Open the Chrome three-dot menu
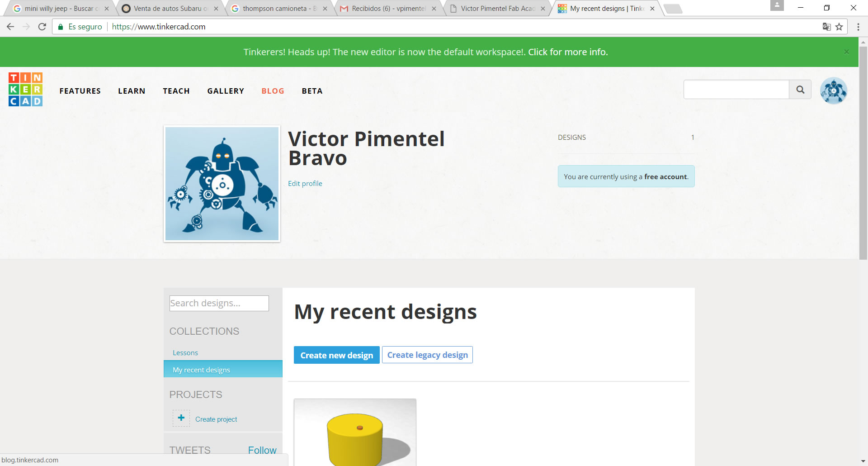 pyautogui.click(x=858, y=27)
